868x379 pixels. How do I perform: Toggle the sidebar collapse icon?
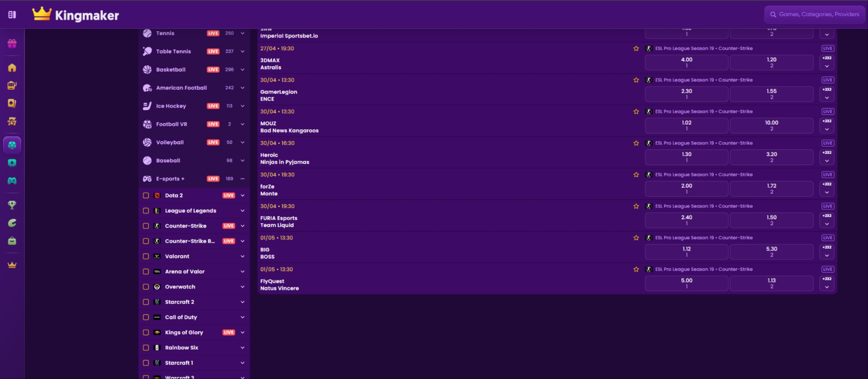[12, 15]
